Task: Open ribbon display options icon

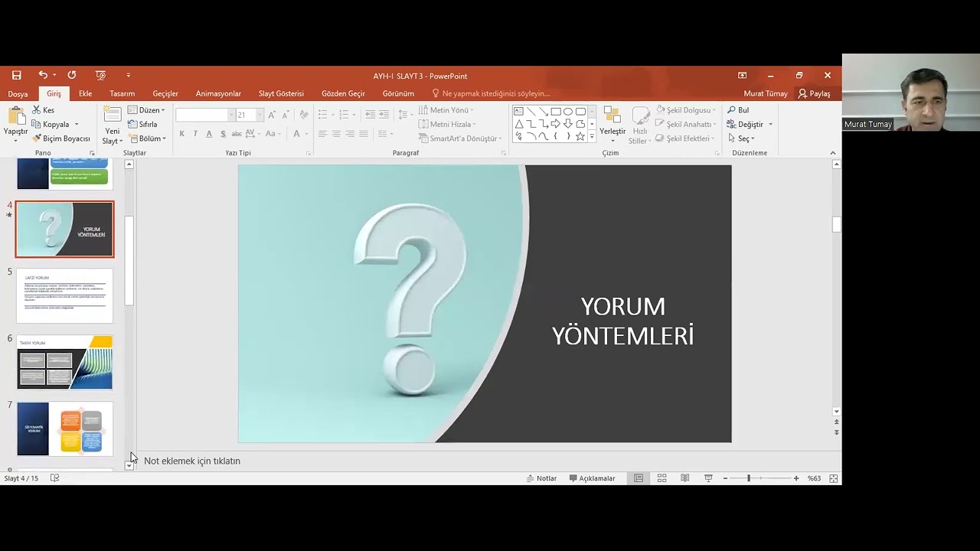Action: point(742,75)
